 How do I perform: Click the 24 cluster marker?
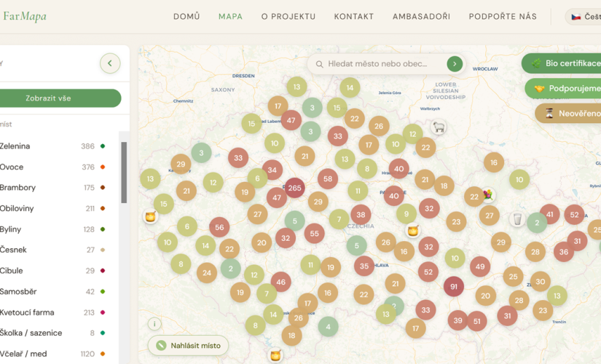point(207,273)
